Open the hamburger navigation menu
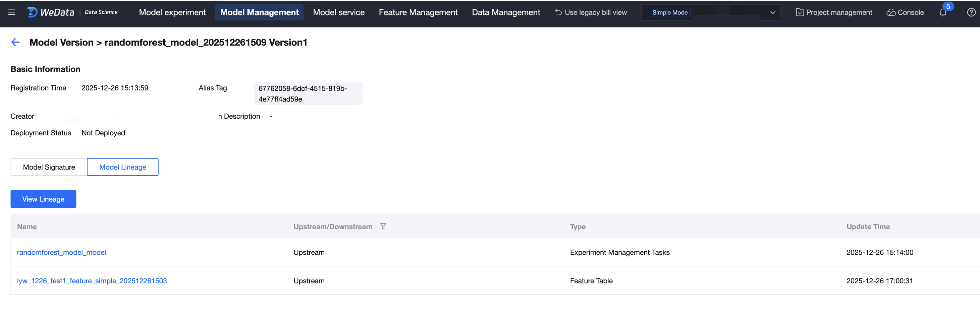The image size is (980, 311). coord(12,12)
